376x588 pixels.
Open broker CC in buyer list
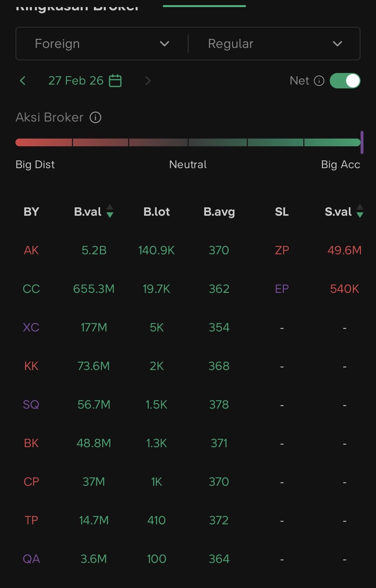coord(31,289)
